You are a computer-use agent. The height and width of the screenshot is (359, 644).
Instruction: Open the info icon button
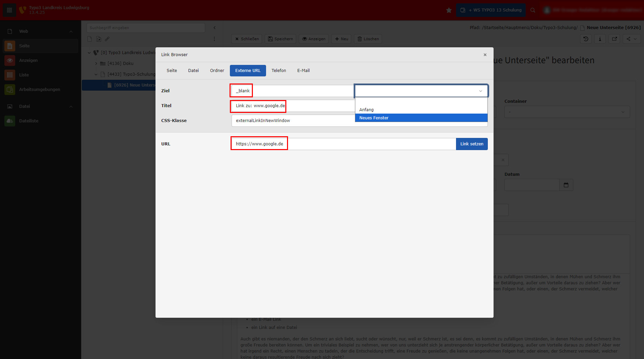600,39
